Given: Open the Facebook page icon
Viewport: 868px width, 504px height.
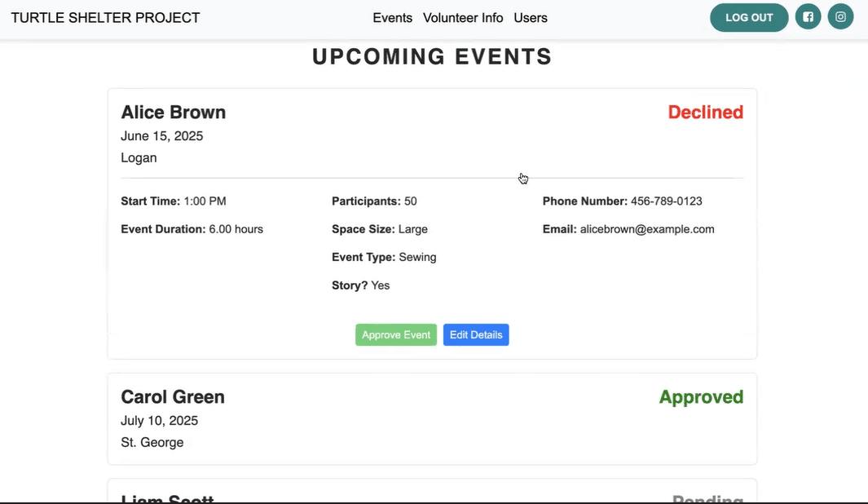Looking at the screenshot, I should 808,17.
